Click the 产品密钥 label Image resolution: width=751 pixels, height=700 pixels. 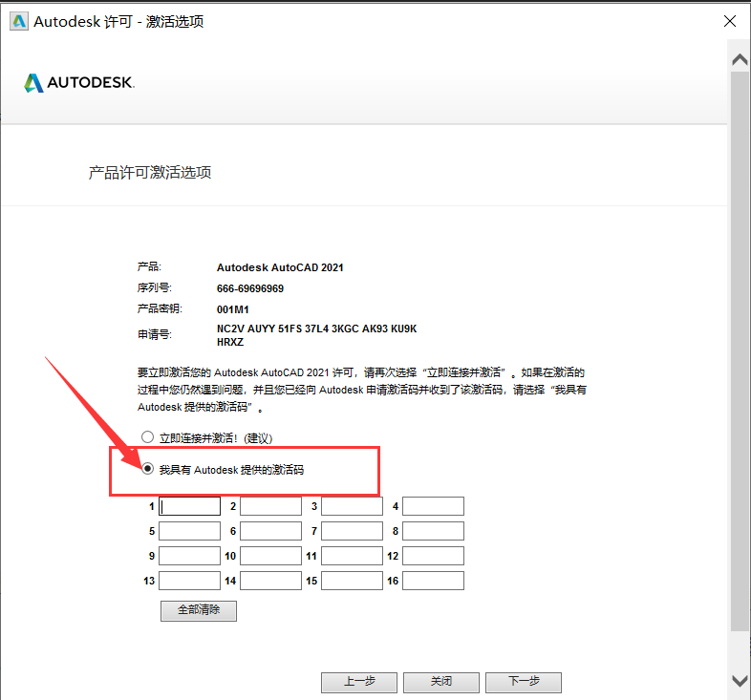pos(160,308)
